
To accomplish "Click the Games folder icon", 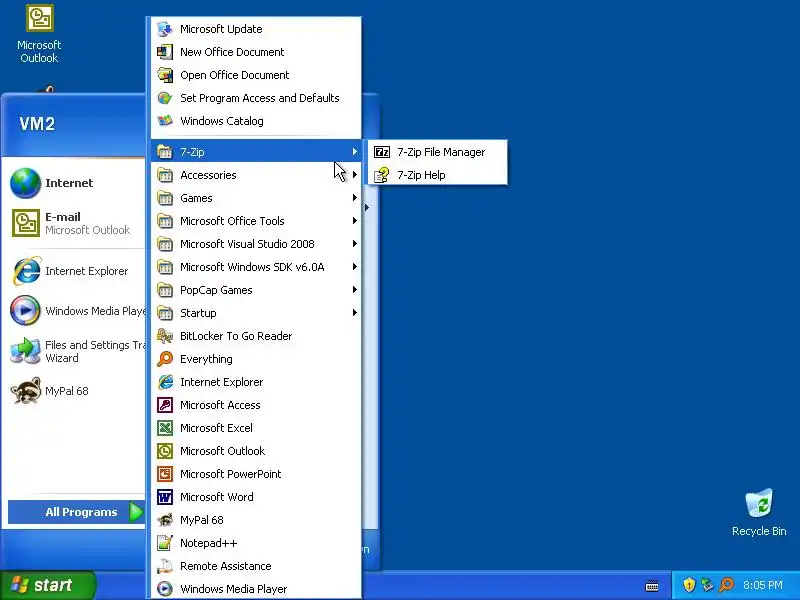I will pyautogui.click(x=165, y=198).
